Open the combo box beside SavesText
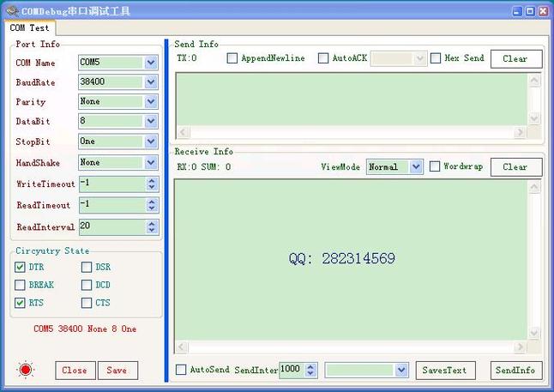The height and width of the screenshot is (392, 554). tap(401, 370)
